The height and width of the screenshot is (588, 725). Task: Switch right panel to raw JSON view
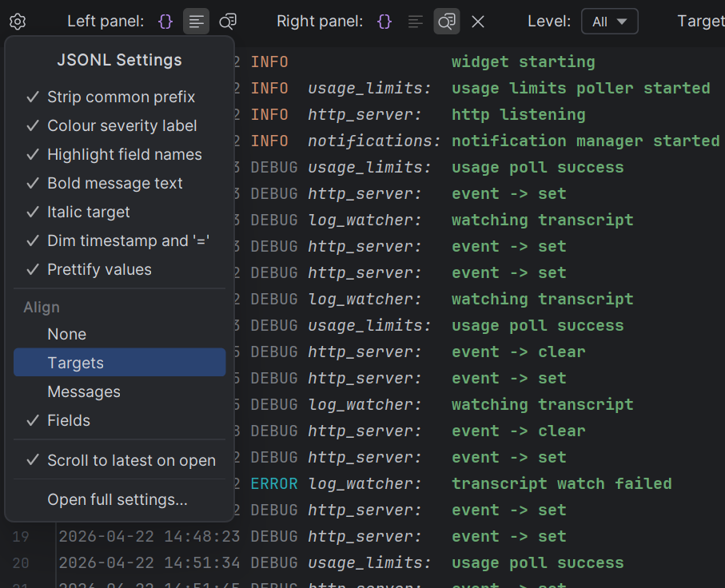[384, 21]
